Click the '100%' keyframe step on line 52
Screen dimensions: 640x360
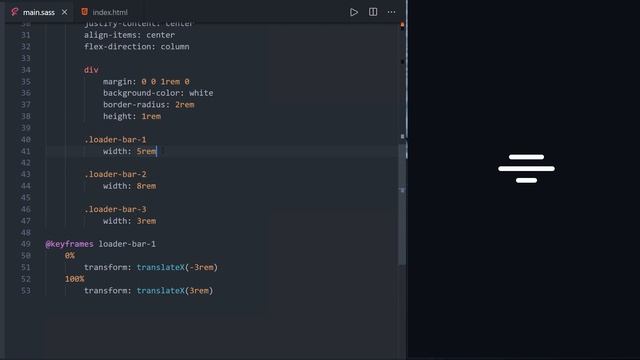pyautogui.click(x=74, y=279)
